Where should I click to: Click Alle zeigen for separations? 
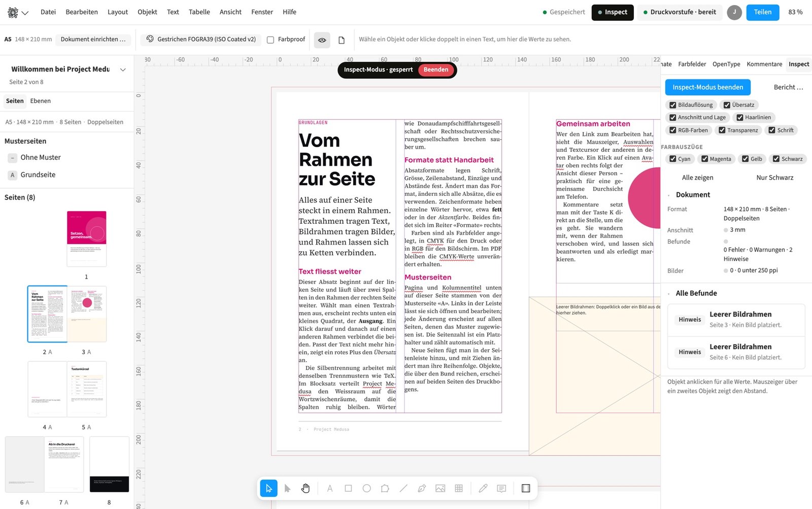pyautogui.click(x=697, y=178)
